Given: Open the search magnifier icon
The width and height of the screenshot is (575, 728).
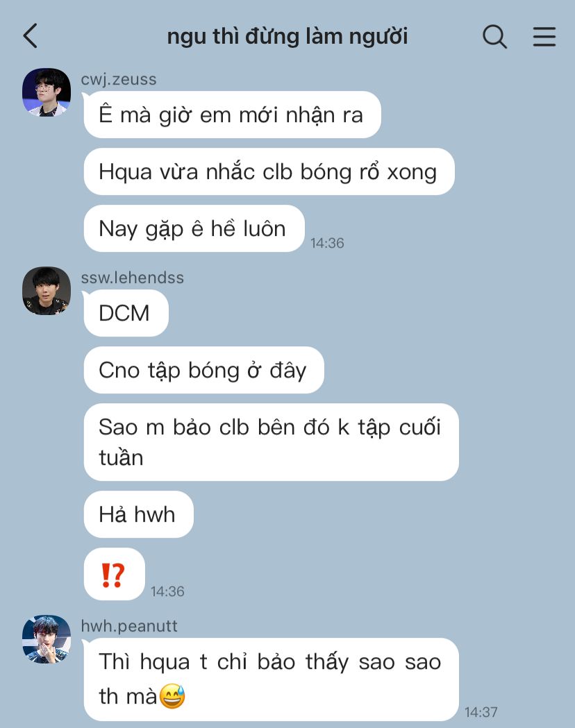Looking at the screenshot, I should click(x=494, y=36).
